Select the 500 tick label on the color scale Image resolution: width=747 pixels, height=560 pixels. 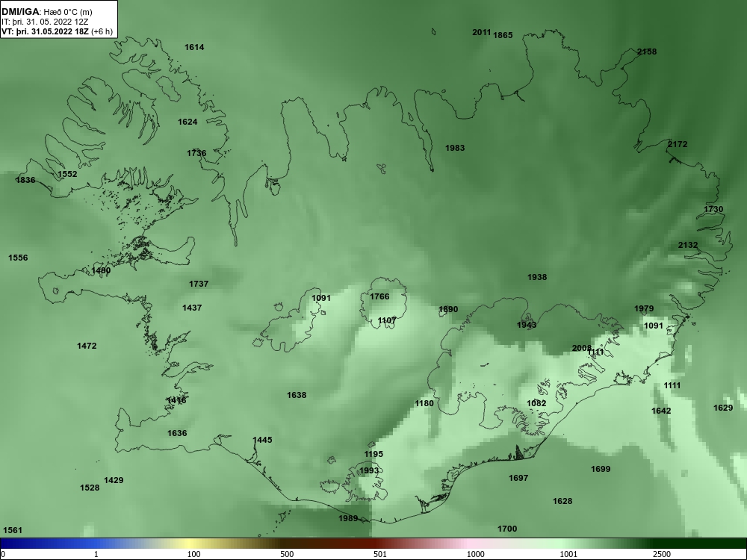(x=287, y=554)
